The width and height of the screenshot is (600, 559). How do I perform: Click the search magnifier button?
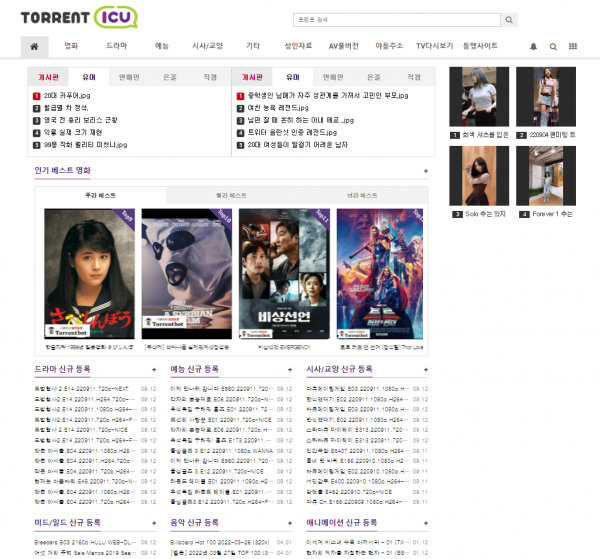coord(509,20)
